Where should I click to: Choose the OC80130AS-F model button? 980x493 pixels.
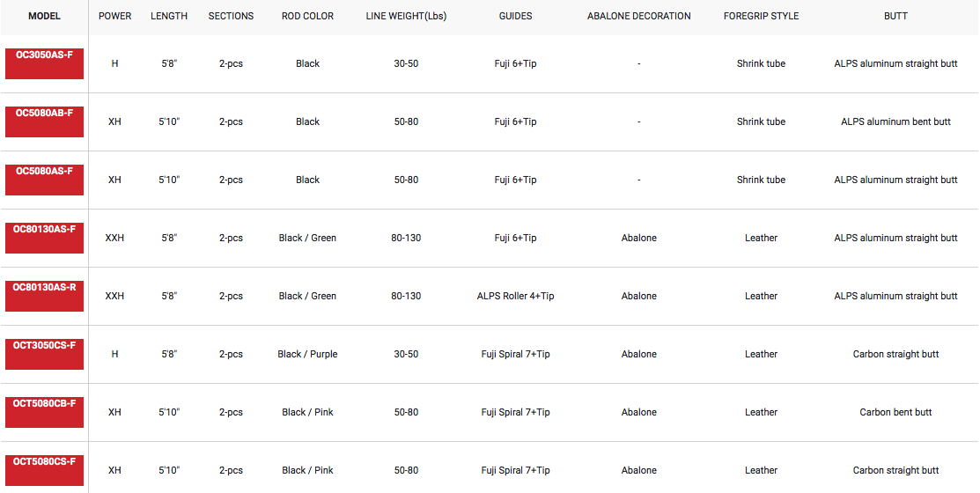(44, 238)
